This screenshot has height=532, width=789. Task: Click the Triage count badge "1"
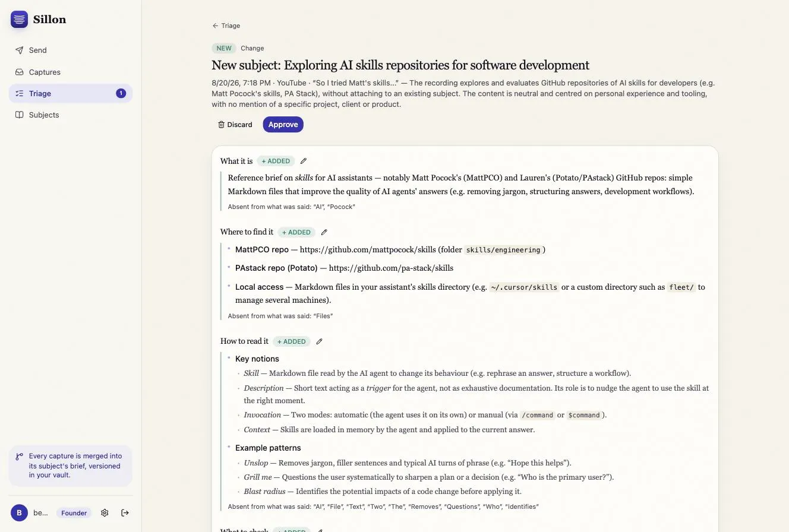[x=121, y=93]
